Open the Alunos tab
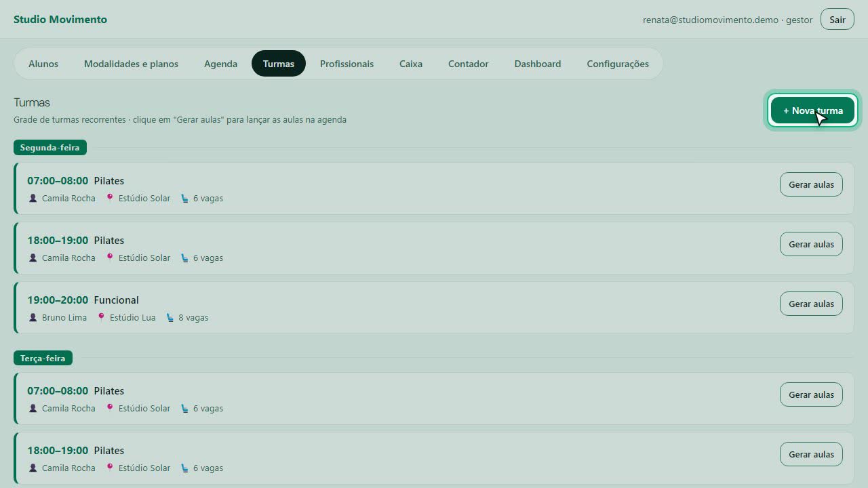 click(x=43, y=64)
